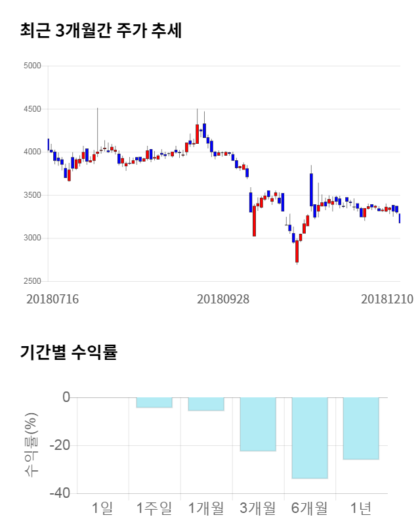
Task: Click the 1일 x-axis label
Action: click(102, 508)
